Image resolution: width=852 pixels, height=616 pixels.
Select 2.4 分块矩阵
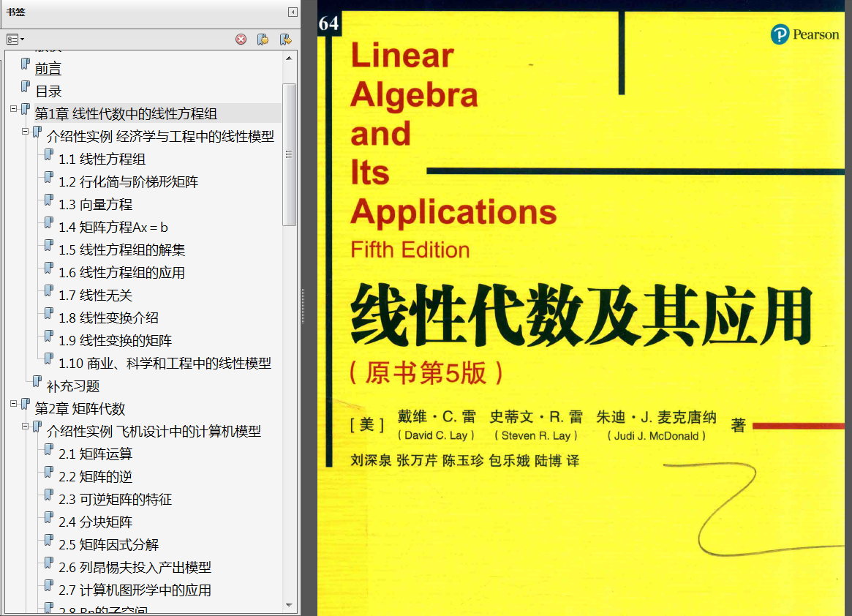pyautogui.click(x=96, y=522)
